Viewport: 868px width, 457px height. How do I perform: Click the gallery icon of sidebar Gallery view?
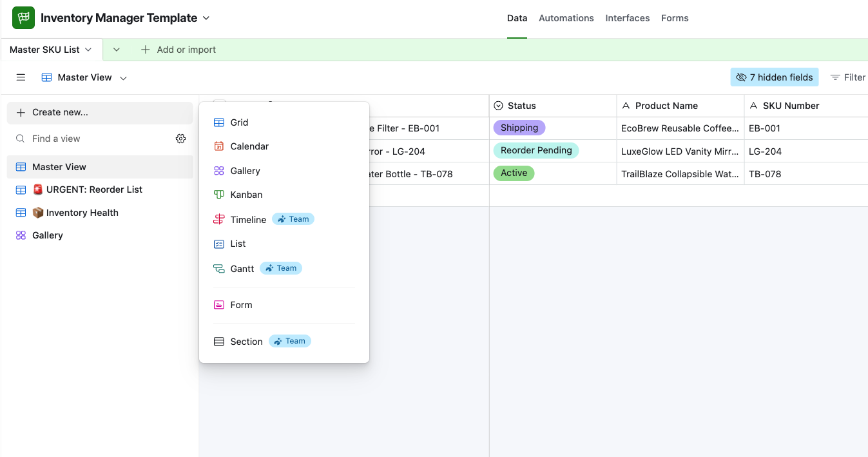click(21, 235)
